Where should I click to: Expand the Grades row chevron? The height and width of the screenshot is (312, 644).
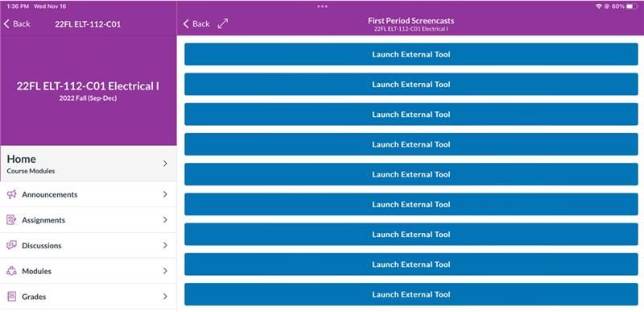[x=165, y=297]
